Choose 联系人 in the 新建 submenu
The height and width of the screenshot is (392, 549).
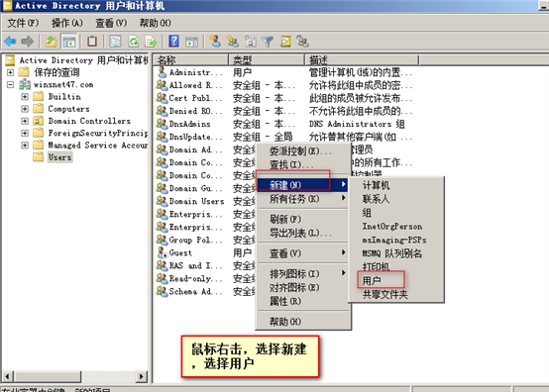click(x=396, y=199)
